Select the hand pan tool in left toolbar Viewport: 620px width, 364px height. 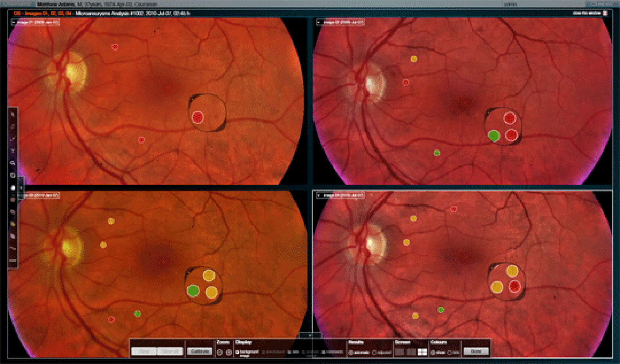pos(13,187)
